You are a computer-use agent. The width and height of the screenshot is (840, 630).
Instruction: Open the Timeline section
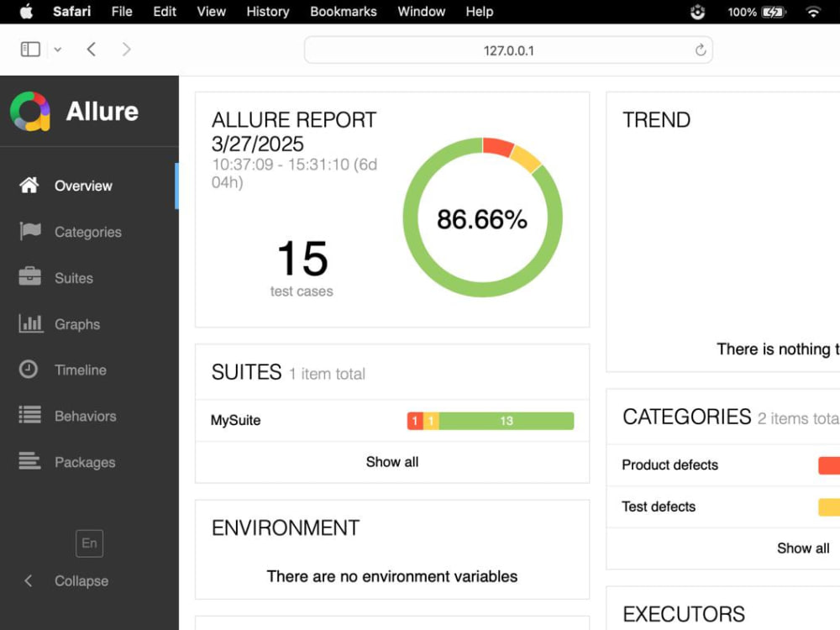click(x=81, y=370)
